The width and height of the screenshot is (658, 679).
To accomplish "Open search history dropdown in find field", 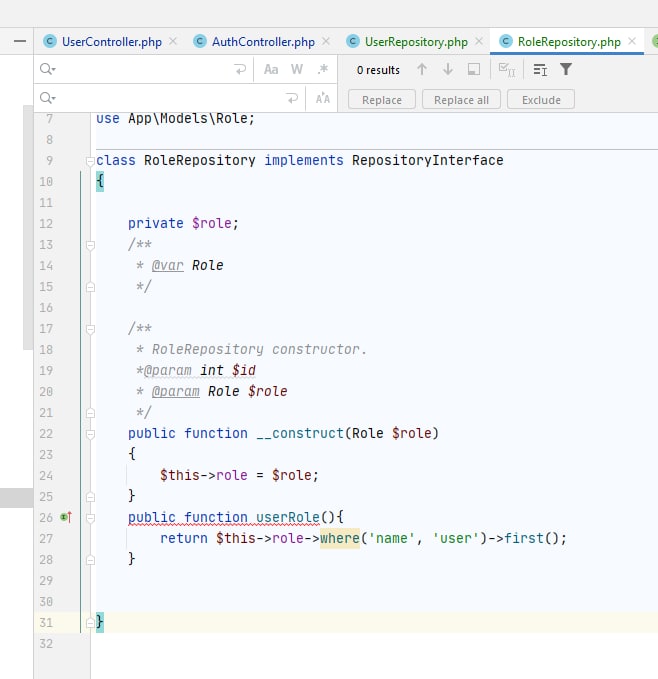I will (47, 70).
